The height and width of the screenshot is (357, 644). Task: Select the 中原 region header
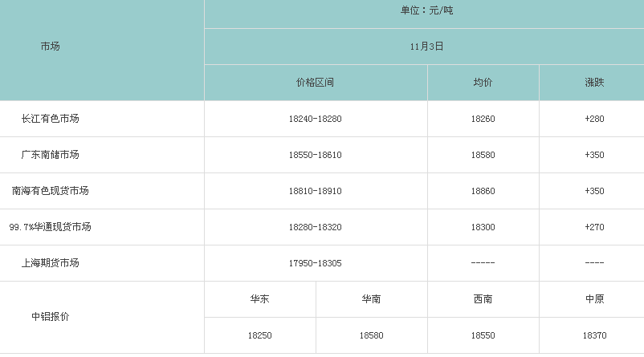(x=594, y=299)
